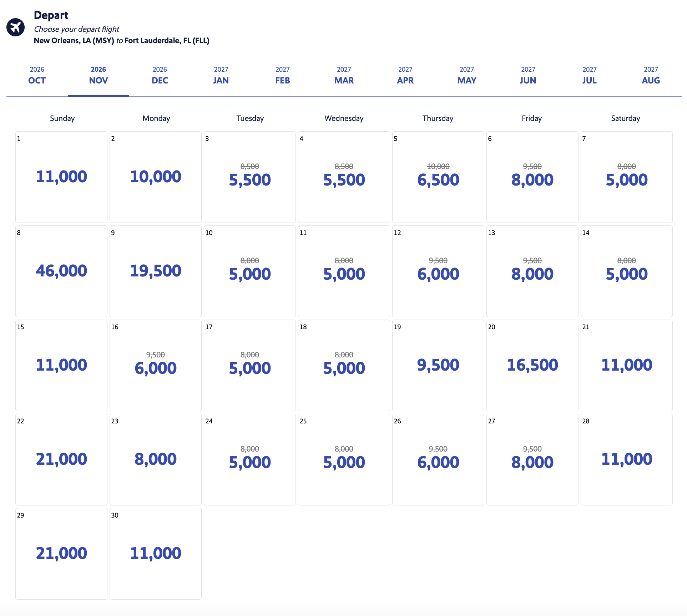Pick November 7 fare of 5,000 points

[627, 177]
